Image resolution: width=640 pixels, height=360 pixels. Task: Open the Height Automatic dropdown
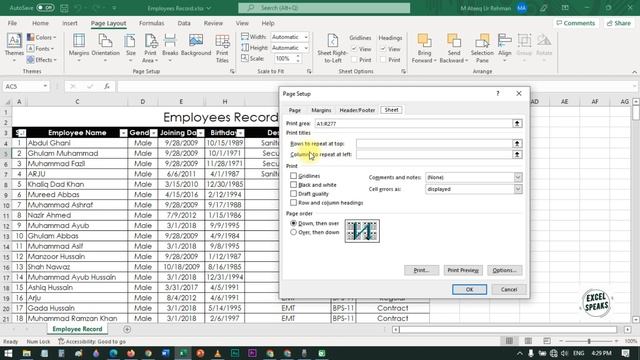(x=306, y=48)
